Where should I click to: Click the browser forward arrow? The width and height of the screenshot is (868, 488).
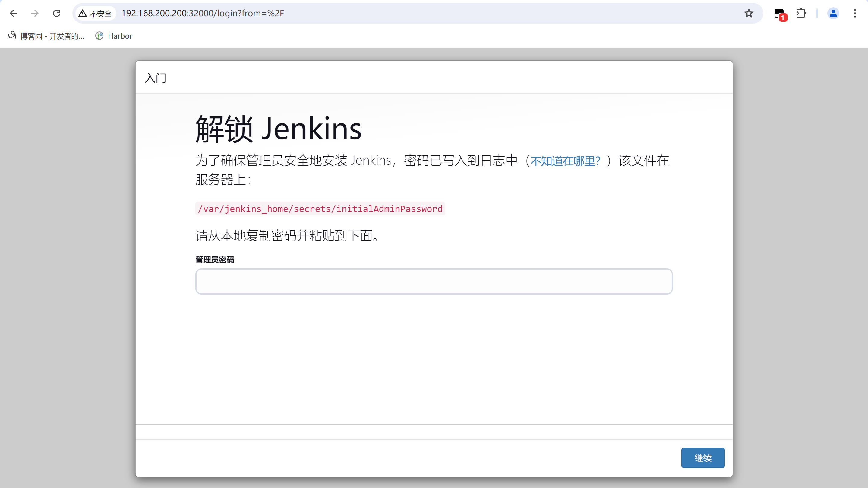(35, 13)
